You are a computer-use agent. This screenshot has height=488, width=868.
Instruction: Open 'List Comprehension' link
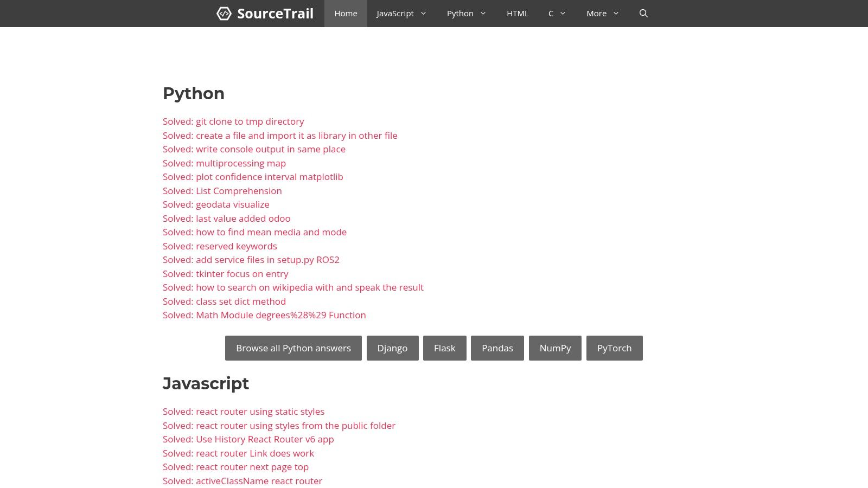pos(222,191)
